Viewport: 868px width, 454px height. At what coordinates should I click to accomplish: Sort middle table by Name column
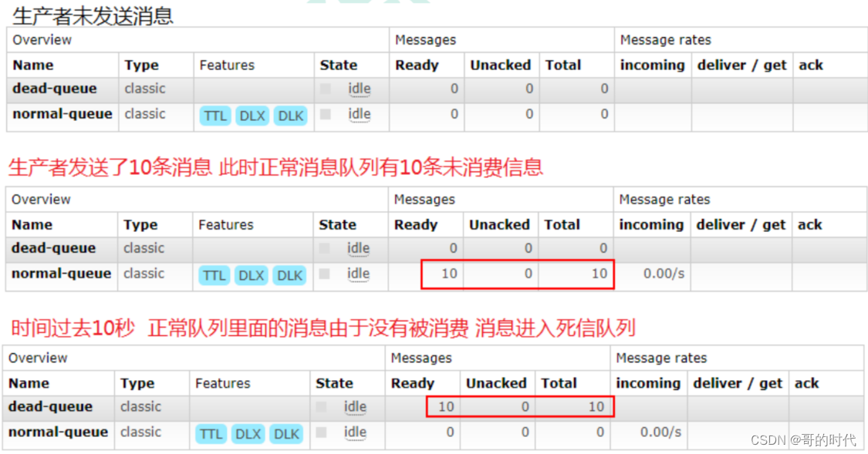click(32, 224)
